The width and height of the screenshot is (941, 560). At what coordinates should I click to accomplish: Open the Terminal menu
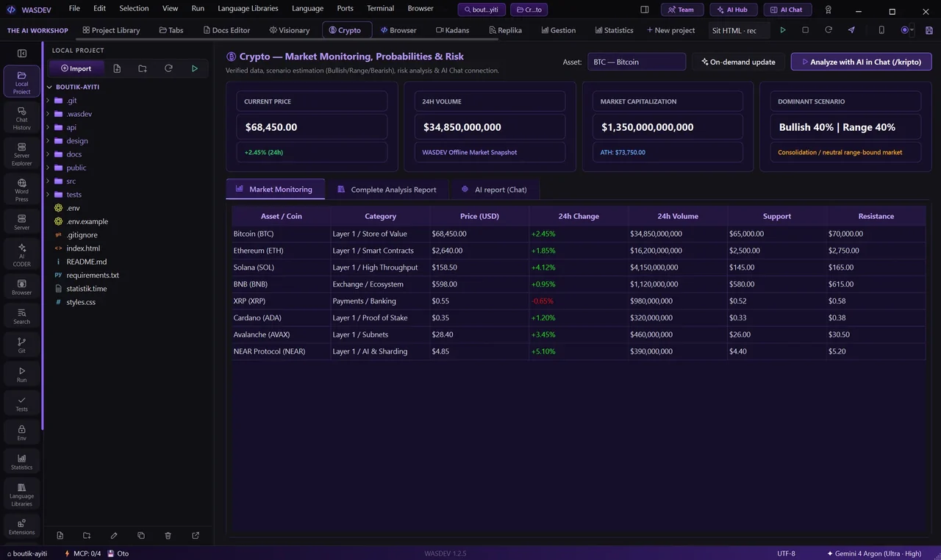pos(381,9)
